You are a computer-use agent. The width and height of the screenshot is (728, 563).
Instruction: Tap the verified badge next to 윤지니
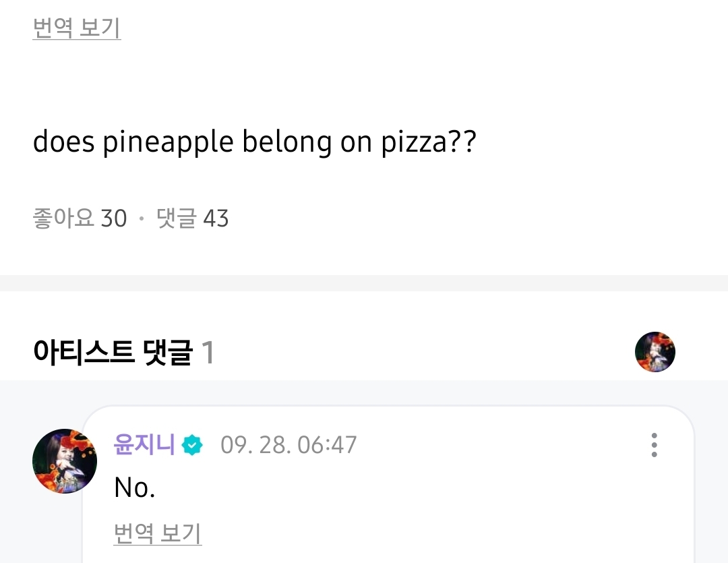192,446
